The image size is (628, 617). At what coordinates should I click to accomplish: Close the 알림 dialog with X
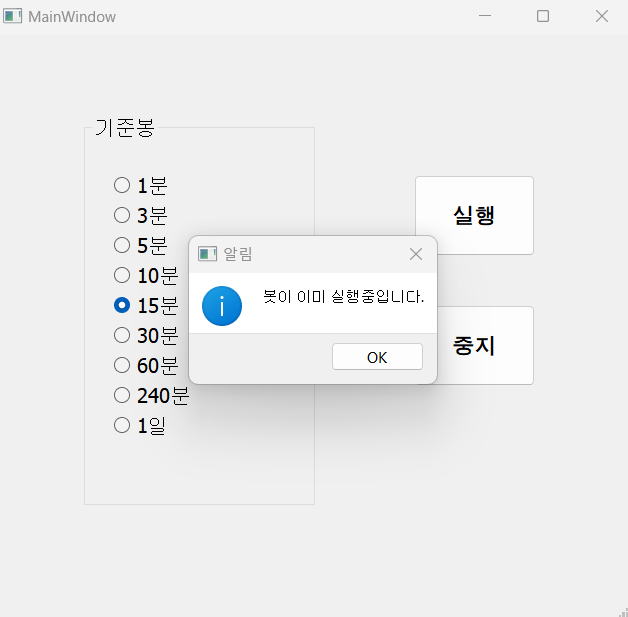click(x=416, y=254)
